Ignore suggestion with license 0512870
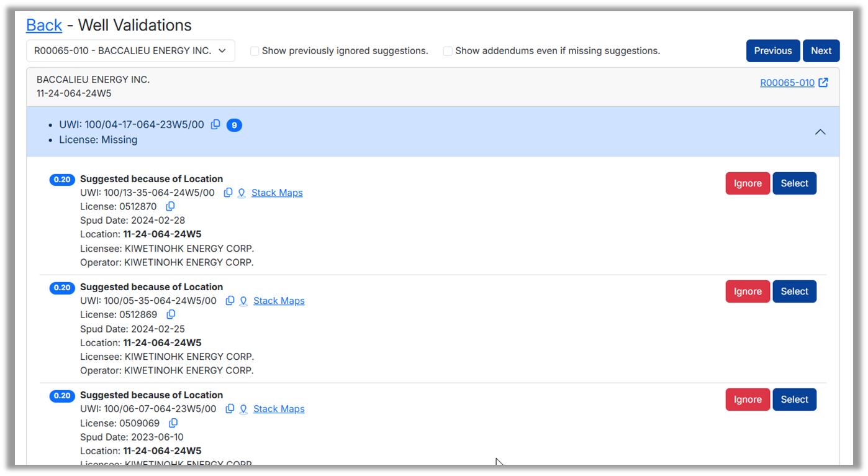This screenshot has width=868, height=476. (748, 183)
